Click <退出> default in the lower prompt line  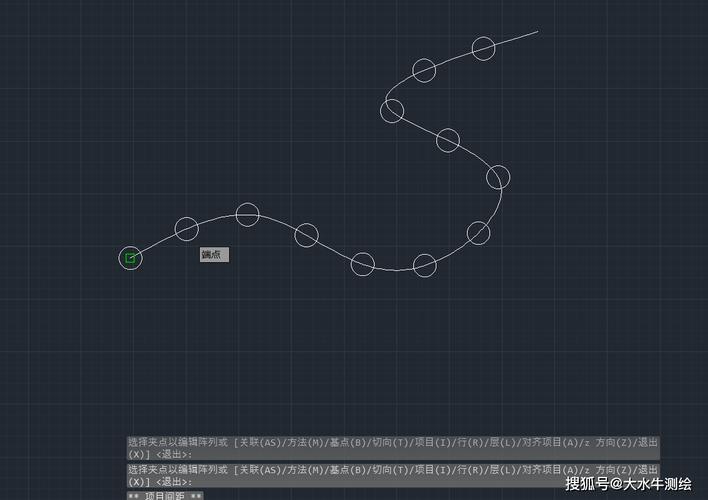pos(174,482)
